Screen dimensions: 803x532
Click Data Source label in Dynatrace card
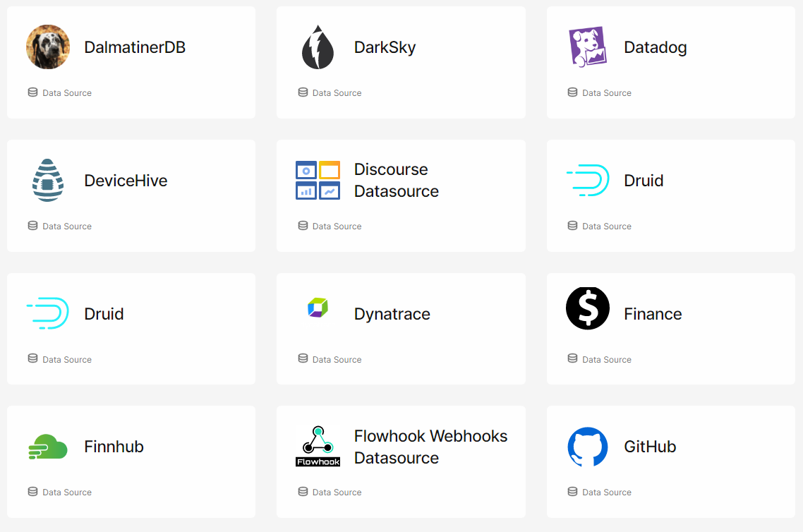[x=337, y=359]
